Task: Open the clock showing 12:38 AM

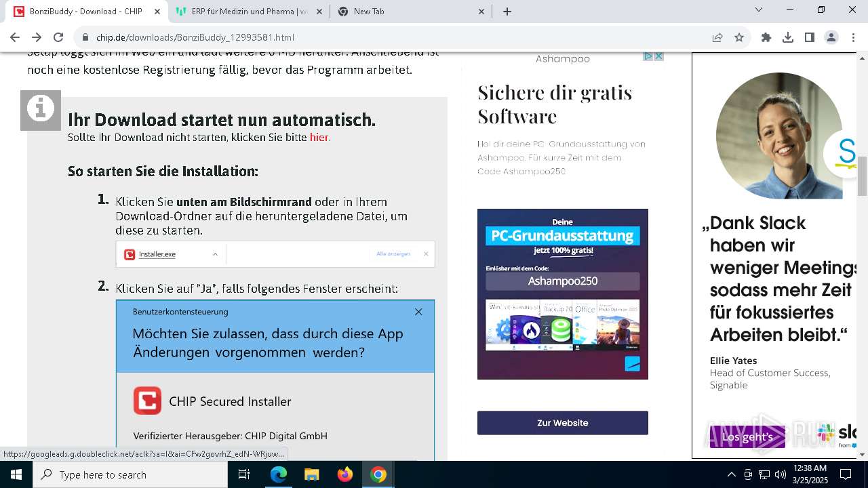Action: [x=810, y=474]
